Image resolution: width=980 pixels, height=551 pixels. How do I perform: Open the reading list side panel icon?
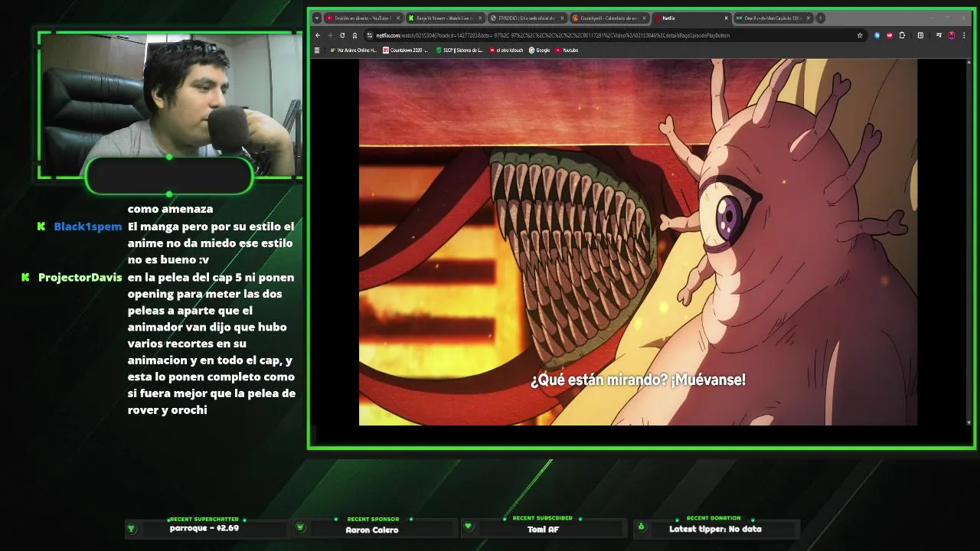[x=920, y=35]
